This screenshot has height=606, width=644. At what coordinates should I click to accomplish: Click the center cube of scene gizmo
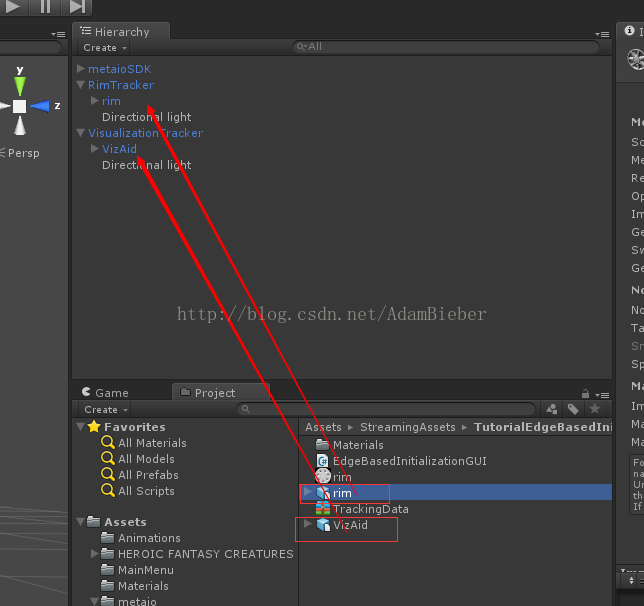(x=19, y=106)
